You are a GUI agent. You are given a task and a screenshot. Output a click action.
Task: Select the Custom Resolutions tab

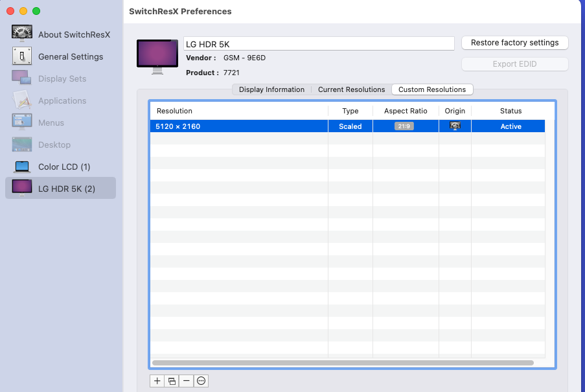click(432, 89)
